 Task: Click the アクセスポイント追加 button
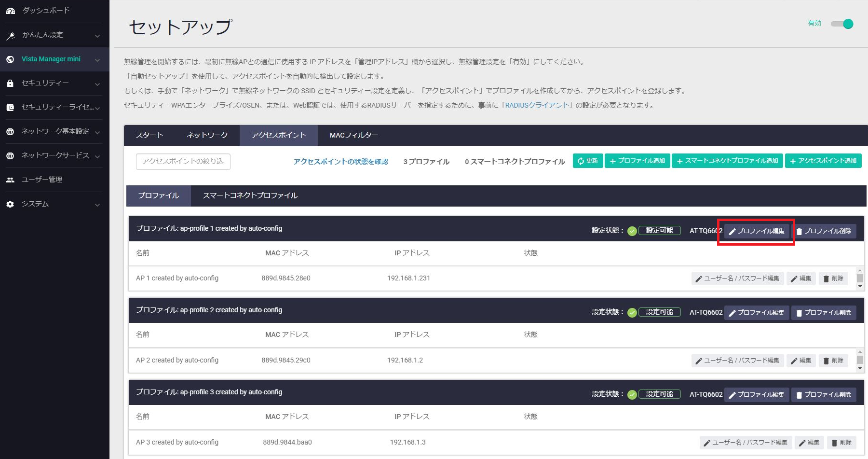(x=823, y=161)
